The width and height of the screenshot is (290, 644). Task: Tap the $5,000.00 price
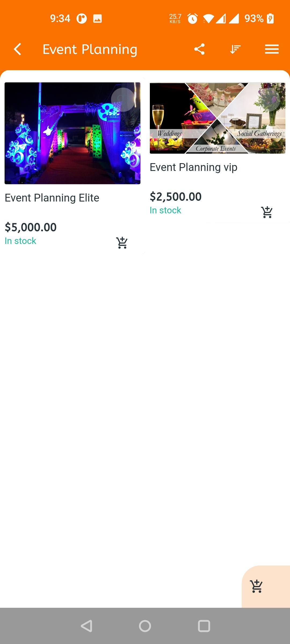[31, 227]
